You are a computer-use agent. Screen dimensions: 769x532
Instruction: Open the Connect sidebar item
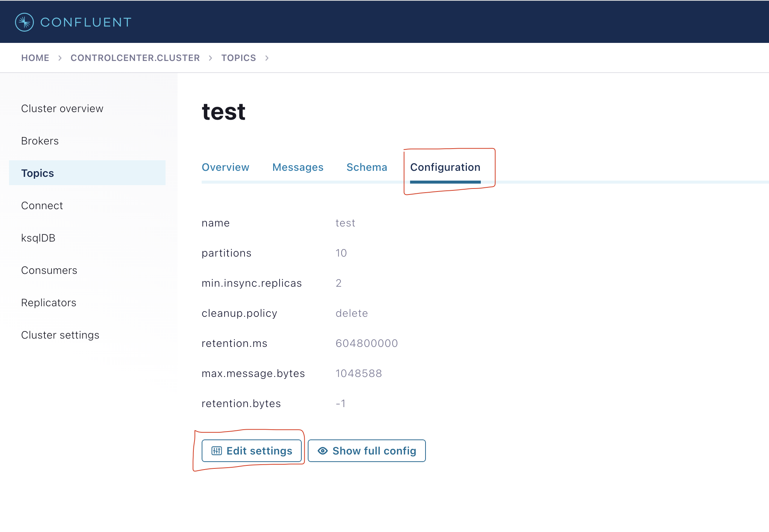(42, 205)
